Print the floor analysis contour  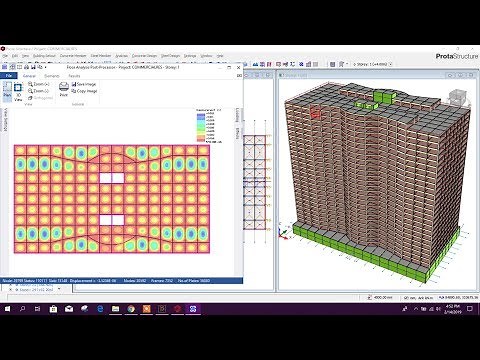click(x=64, y=89)
